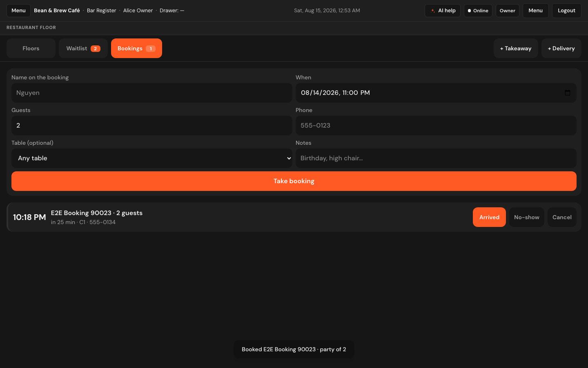Click the When date-time value field
The height and width of the screenshot is (368, 588).
(436, 93)
